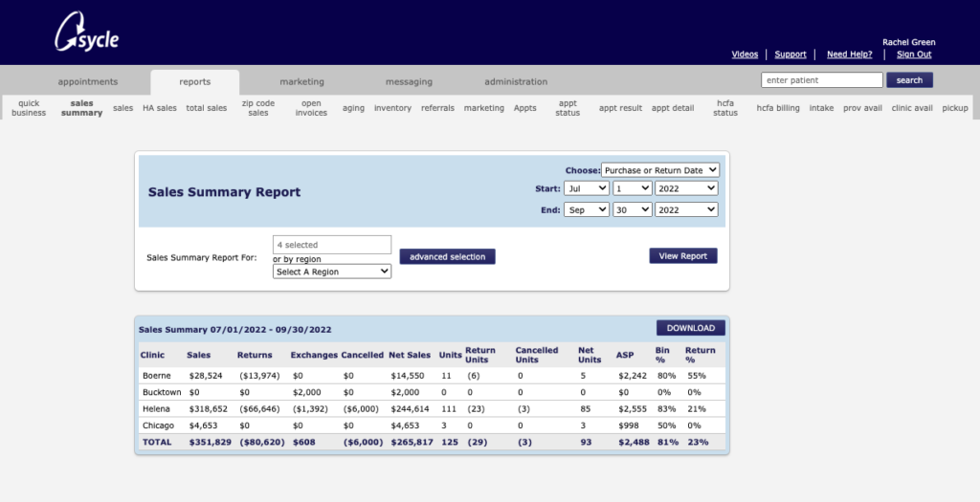Click the patient search button
The width and height of the screenshot is (980, 502).
coord(909,80)
